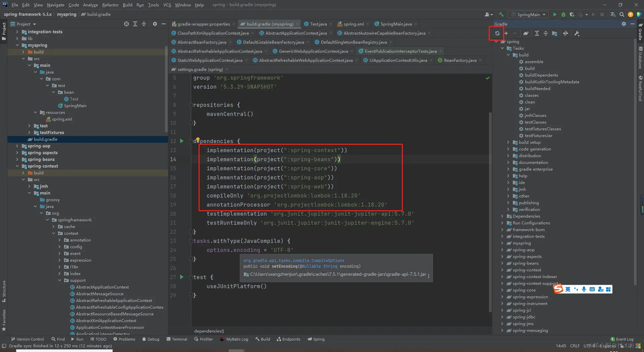Toggle the Database tool window side button
This screenshot has width=644, height=352.
(x=640, y=58)
